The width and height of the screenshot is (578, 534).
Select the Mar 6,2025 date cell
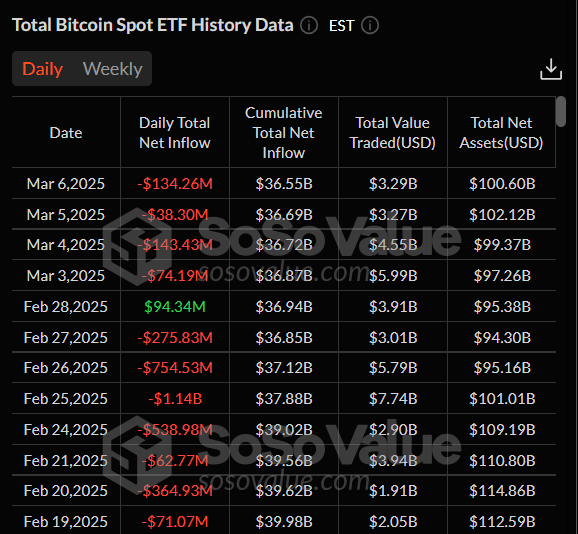66,184
